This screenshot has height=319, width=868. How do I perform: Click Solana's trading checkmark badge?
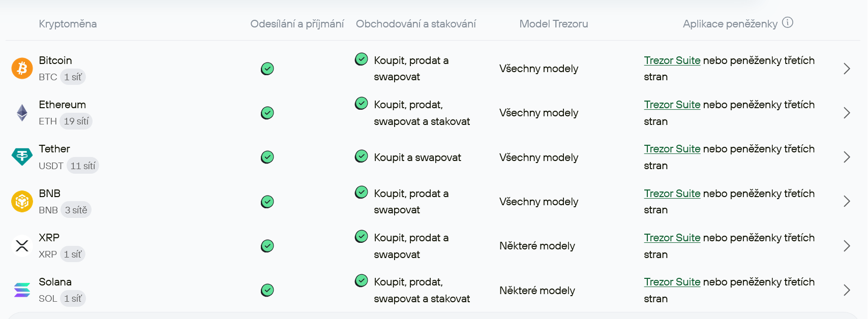tap(361, 280)
